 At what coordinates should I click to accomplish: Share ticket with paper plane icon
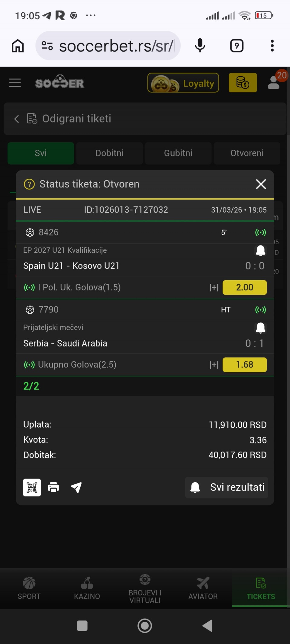tap(76, 487)
